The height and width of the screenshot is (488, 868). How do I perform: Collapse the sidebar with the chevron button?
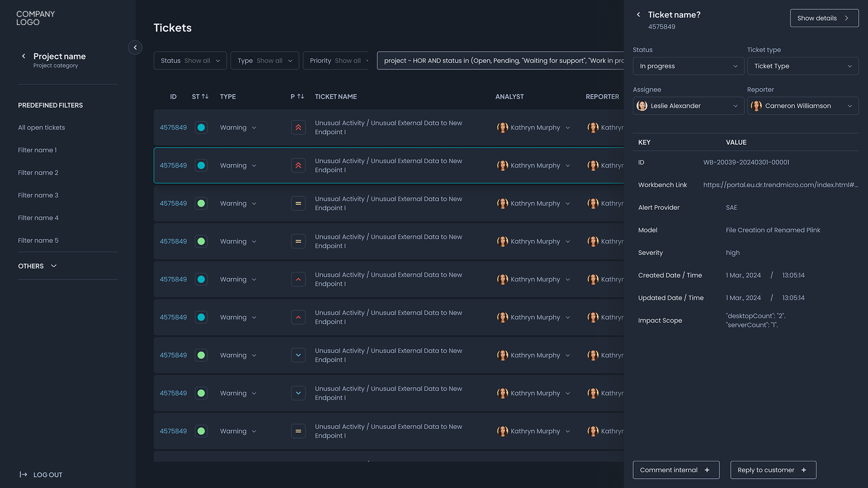pos(135,48)
